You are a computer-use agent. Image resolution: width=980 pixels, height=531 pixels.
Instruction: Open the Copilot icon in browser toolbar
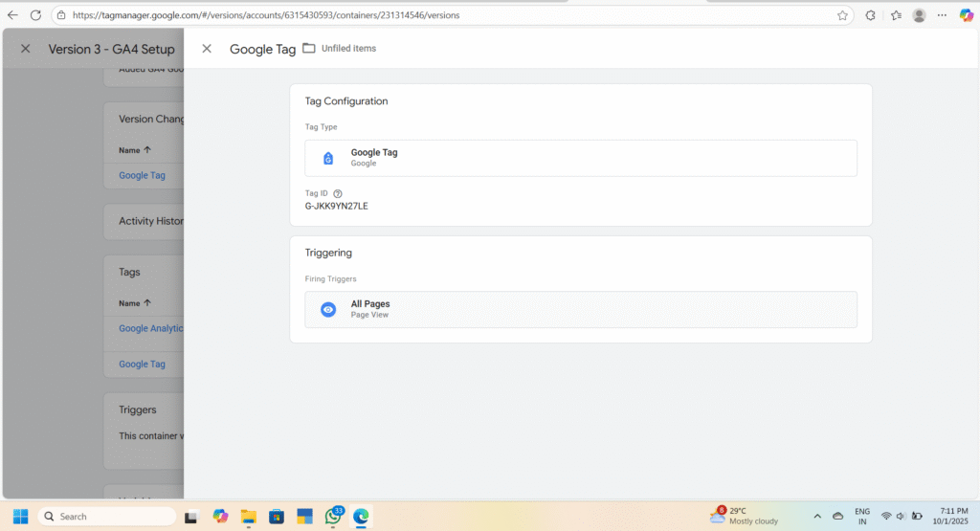pyautogui.click(x=967, y=15)
